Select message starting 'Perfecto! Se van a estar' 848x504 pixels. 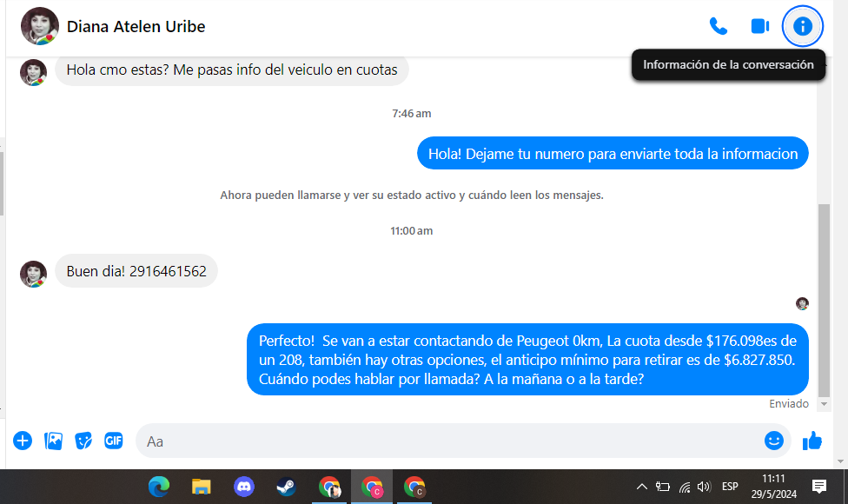527,360
